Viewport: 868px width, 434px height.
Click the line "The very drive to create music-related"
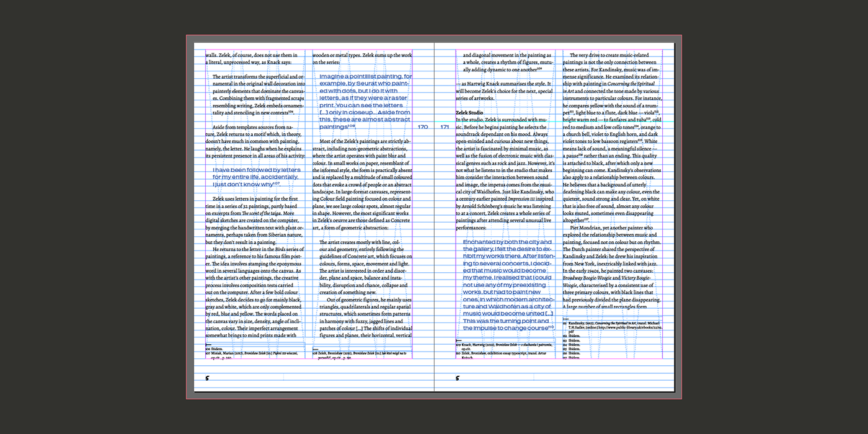609,55
